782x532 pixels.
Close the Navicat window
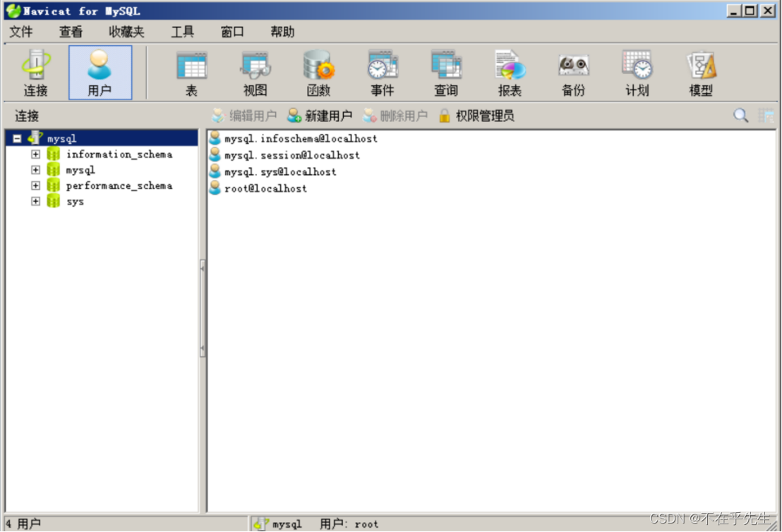point(768,11)
